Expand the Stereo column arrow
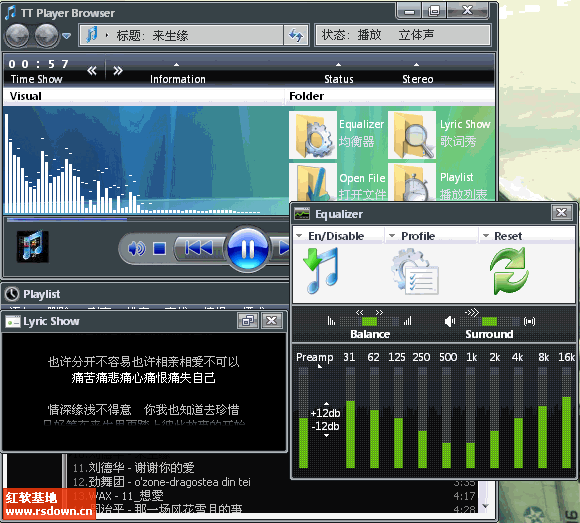Viewport: 580px width, 523px height. [x=417, y=65]
